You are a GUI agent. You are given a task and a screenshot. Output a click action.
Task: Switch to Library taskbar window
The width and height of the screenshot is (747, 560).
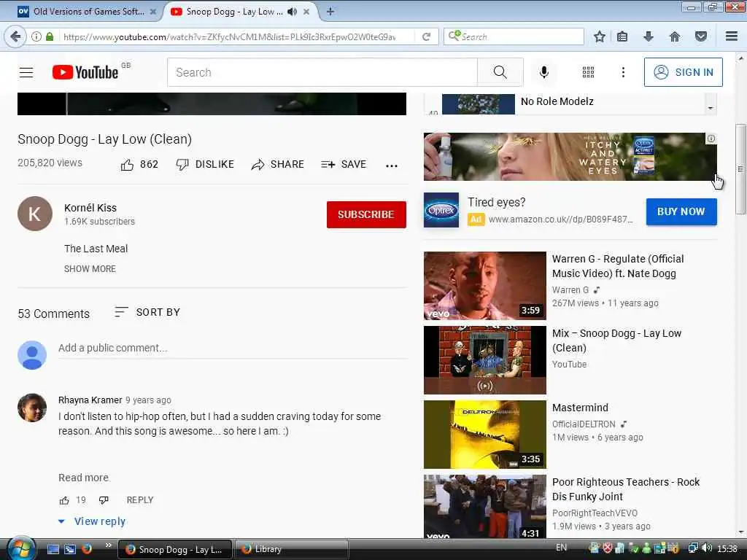(x=291, y=549)
